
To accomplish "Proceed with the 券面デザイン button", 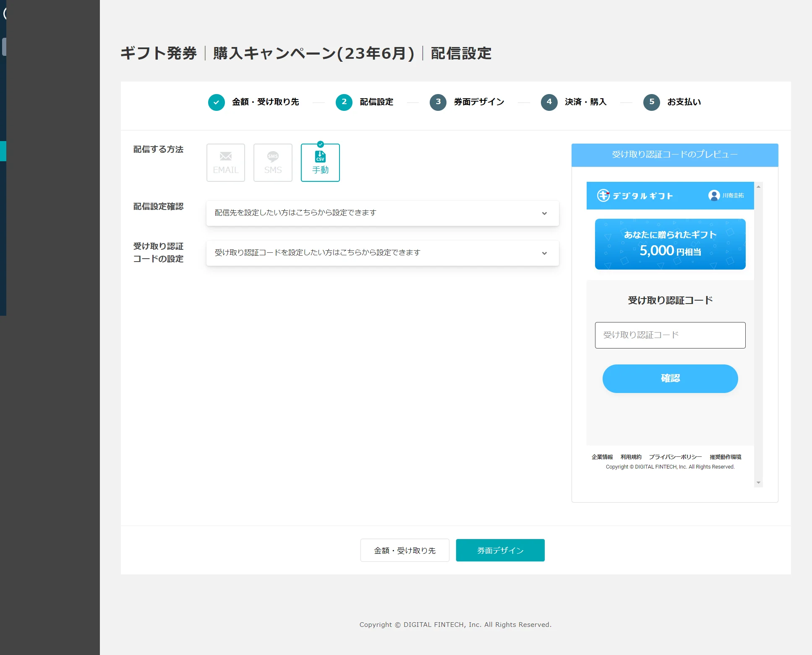I will [x=500, y=550].
